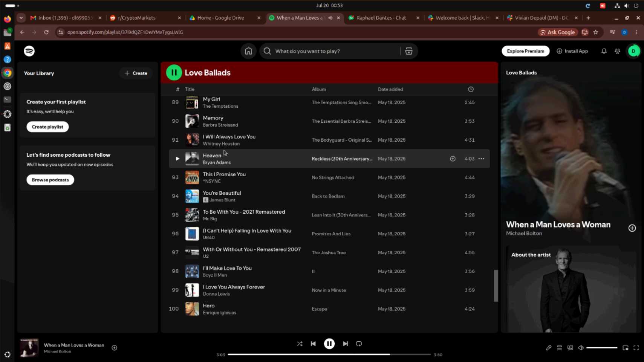Open the 'About the artist' card
Image resolution: width=644 pixels, height=362 pixels.
point(571,289)
